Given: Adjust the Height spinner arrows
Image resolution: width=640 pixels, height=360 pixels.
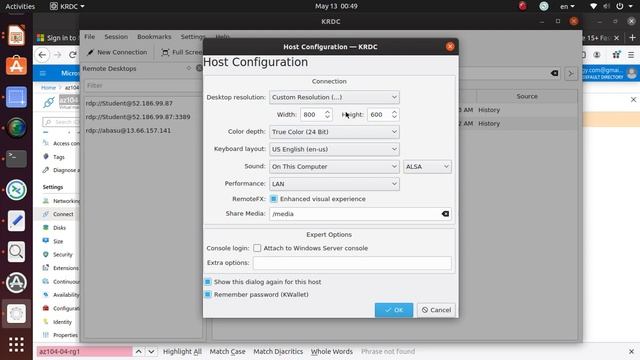Looking at the screenshot, I should pyautogui.click(x=394, y=115).
